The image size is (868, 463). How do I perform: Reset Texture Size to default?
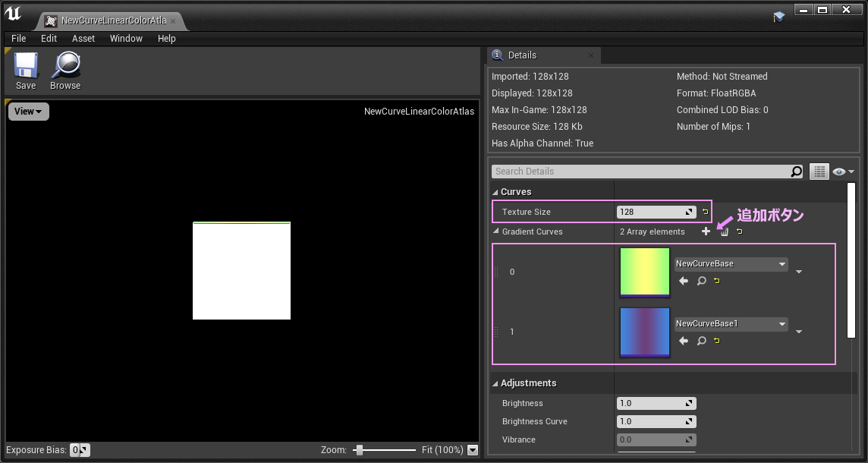click(706, 212)
